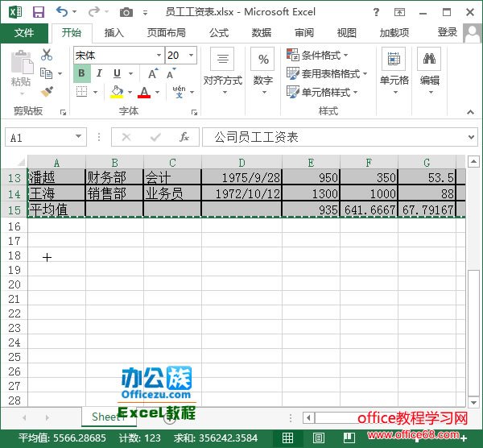Image resolution: width=483 pixels, height=448 pixels.
Task: Click the wén phonetic guide icon
Action: pyautogui.click(x=179, y=92)
